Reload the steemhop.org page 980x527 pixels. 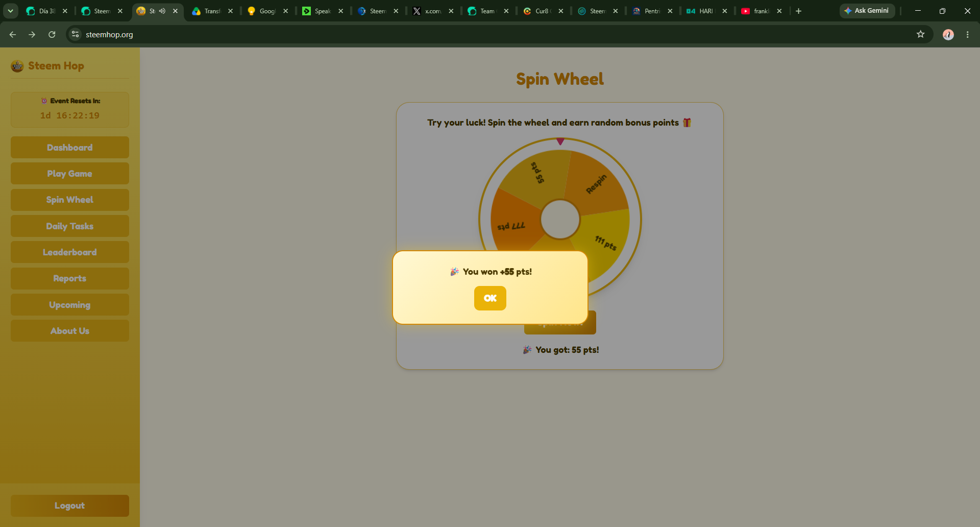(52, 34)
